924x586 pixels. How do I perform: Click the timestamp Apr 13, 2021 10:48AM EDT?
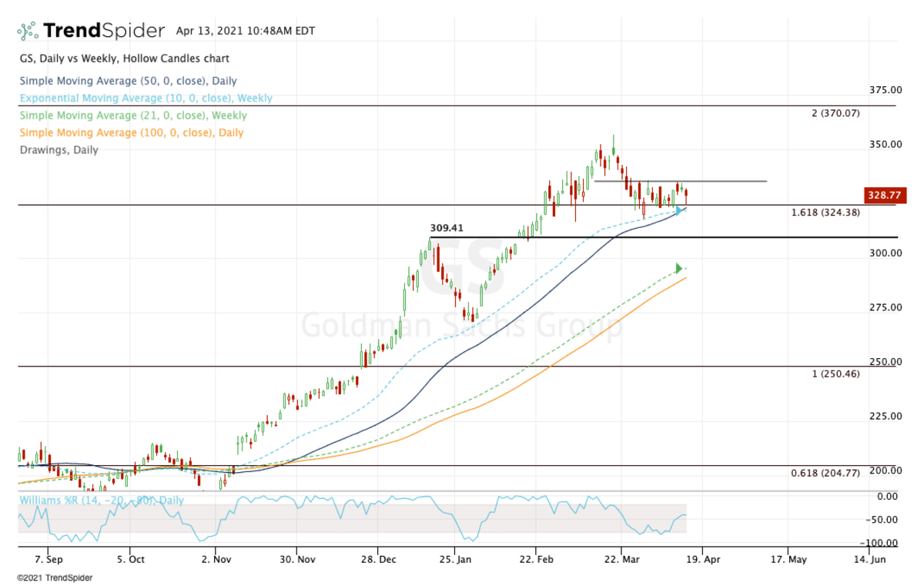[x=245, y=32]
